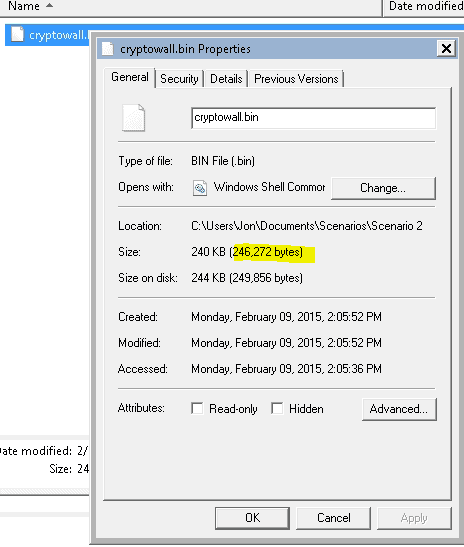Image resolution: width=464 pixels, height=547 pixels.
Task: Click the highlighted 246,272 bytes size value
Action: [268, 252]
